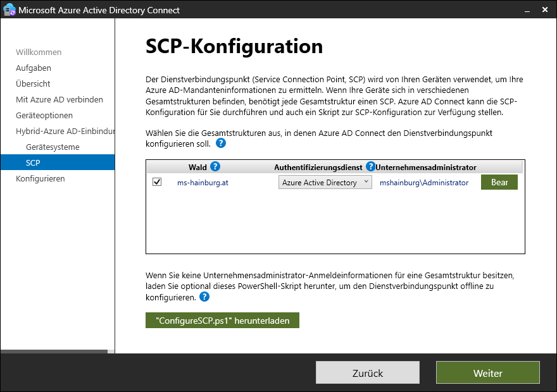557x392 pixels.
Task: Go to Konfigurieren in the sidebar
Action: click(41, 178)
